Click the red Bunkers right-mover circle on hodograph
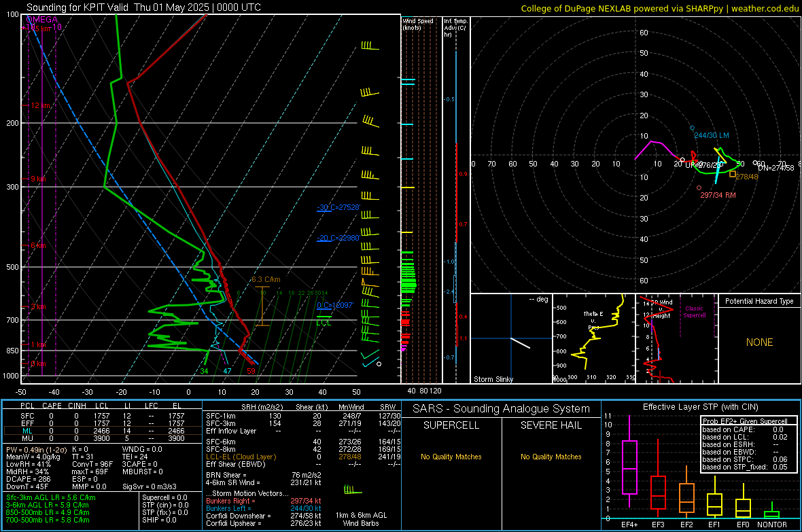This screenshot has height=532, width=802. point(699,188)
